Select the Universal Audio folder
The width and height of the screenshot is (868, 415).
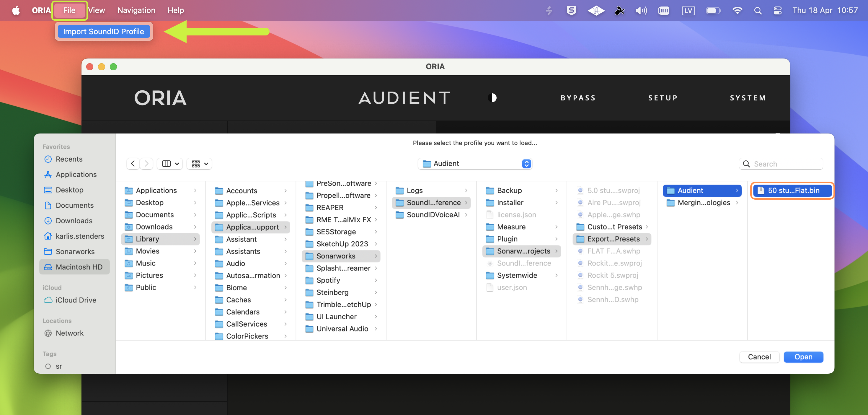tap(341, 329)
